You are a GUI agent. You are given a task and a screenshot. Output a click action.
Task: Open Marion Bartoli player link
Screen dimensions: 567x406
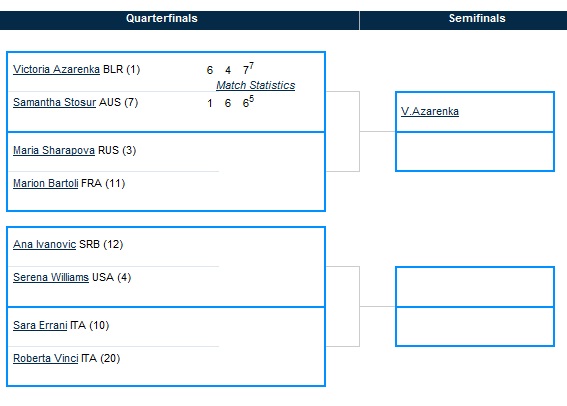46,183
